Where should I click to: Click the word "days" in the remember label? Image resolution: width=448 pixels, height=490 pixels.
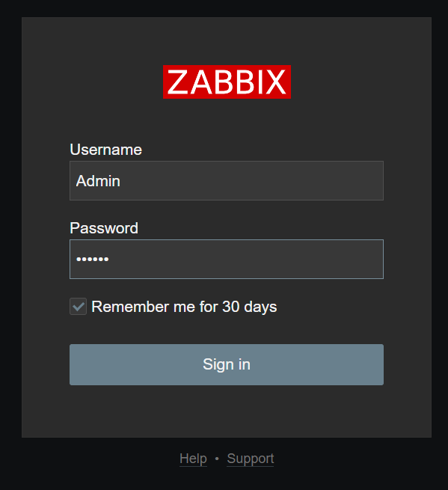tap(260, 307)
